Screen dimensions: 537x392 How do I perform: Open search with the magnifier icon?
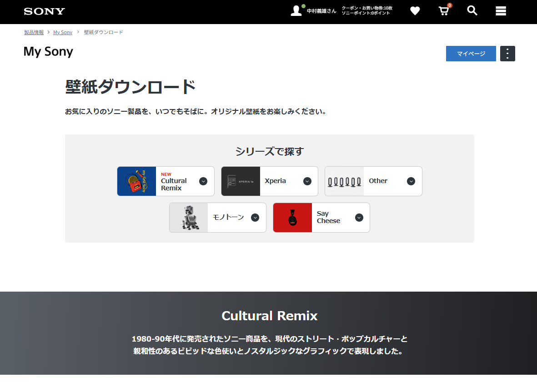pos(472,10)
